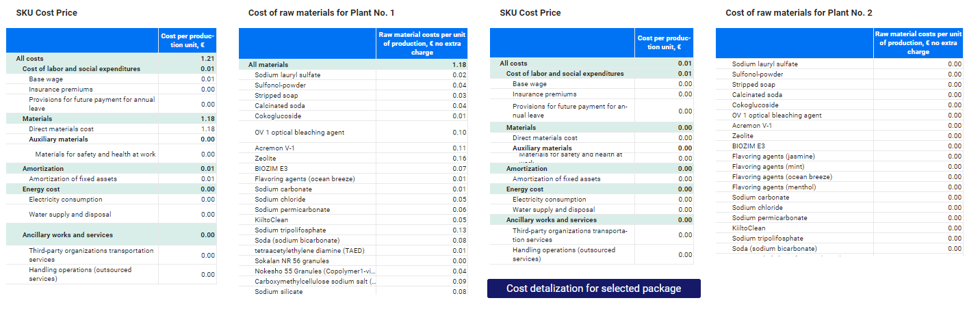Click the OV 1 optical bleaching agent value 0.10

pos(459,132)
